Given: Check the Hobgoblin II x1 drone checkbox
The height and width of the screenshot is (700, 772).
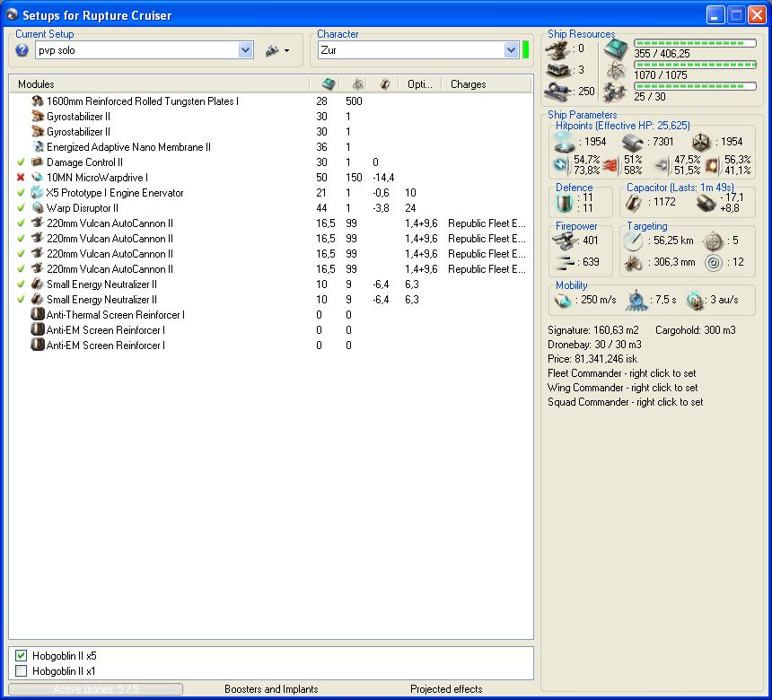Looking at the screenshot, I should pos(21,671).
